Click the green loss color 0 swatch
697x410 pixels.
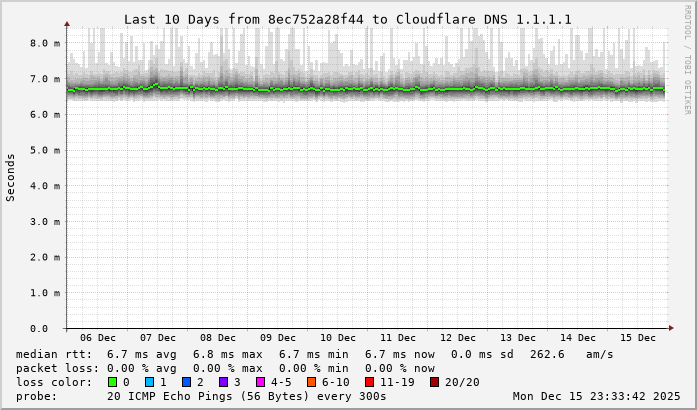pyautogui.click(x=112, y=382)
